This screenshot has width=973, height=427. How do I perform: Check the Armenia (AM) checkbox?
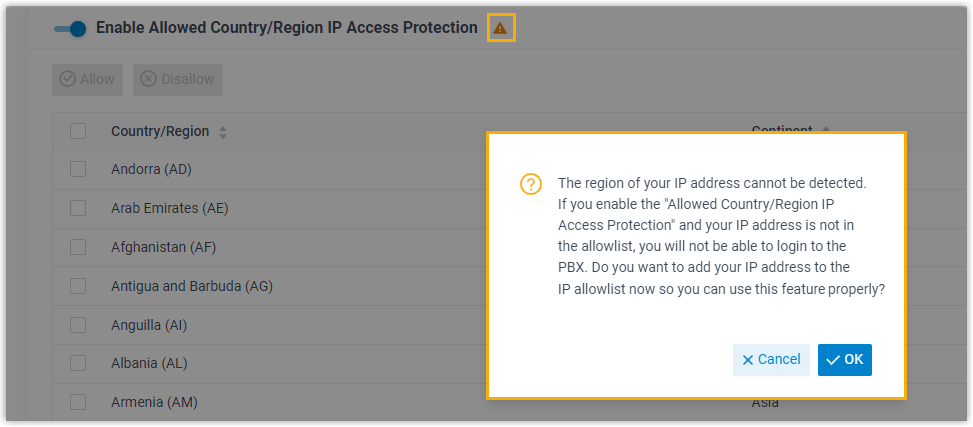78,402
